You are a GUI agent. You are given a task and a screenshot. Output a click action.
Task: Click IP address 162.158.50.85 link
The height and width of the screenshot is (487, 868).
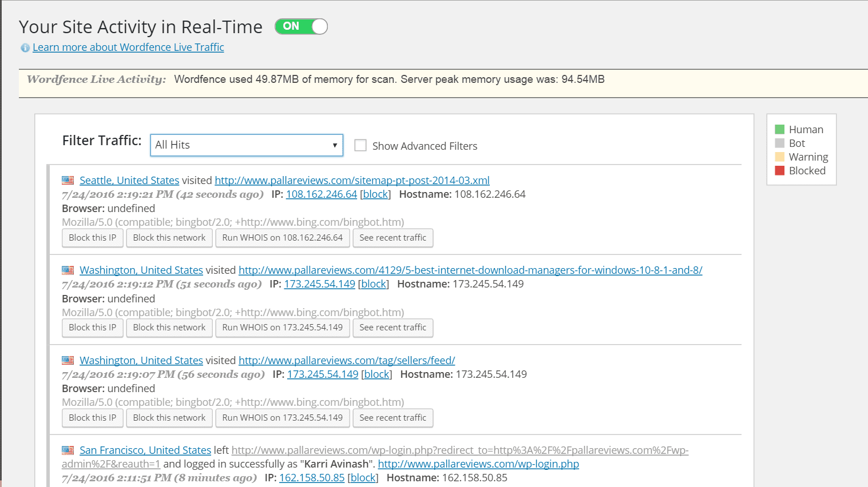[x=312, y=478]
